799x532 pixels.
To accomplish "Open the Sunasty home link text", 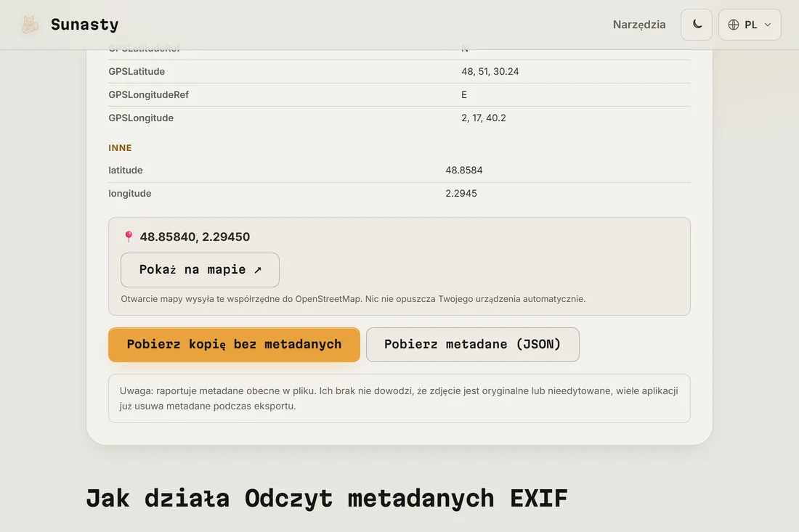I will tap(84, 25).
